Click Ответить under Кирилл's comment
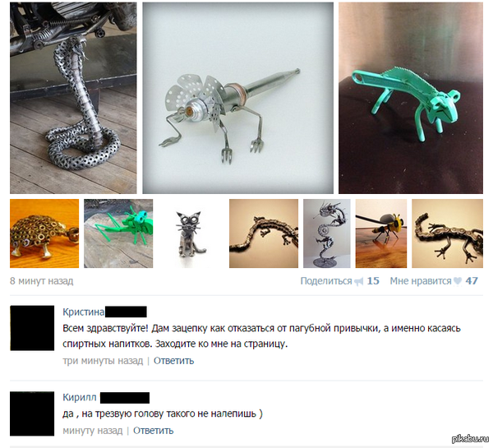 [x=153, y=431]
